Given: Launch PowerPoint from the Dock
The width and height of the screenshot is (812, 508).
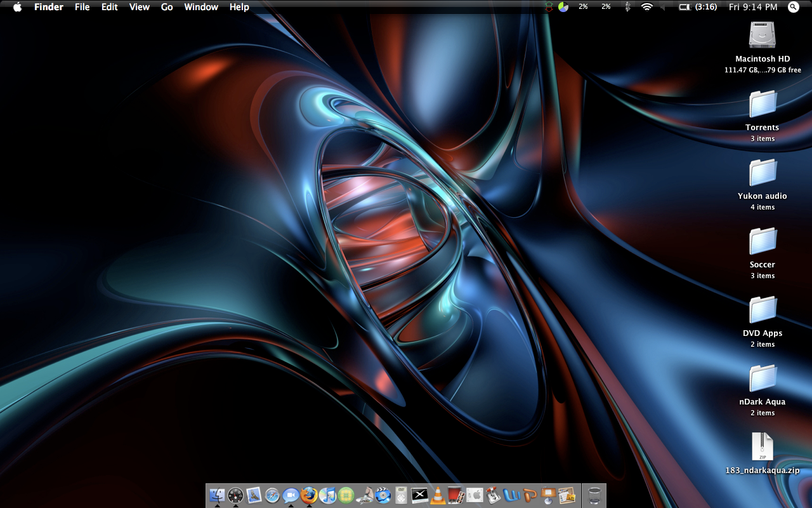Looking at the screenshot, I should [x=530, y=495].
